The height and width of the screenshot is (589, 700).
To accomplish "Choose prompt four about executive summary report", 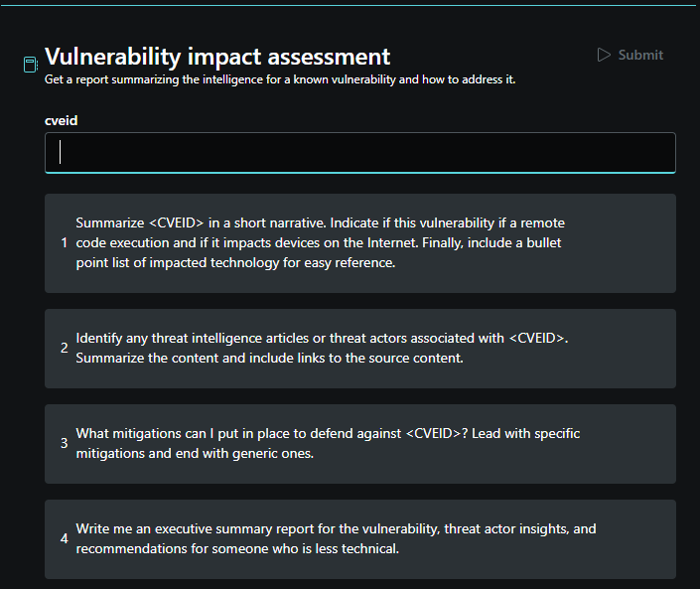I will tap(360, 539).
